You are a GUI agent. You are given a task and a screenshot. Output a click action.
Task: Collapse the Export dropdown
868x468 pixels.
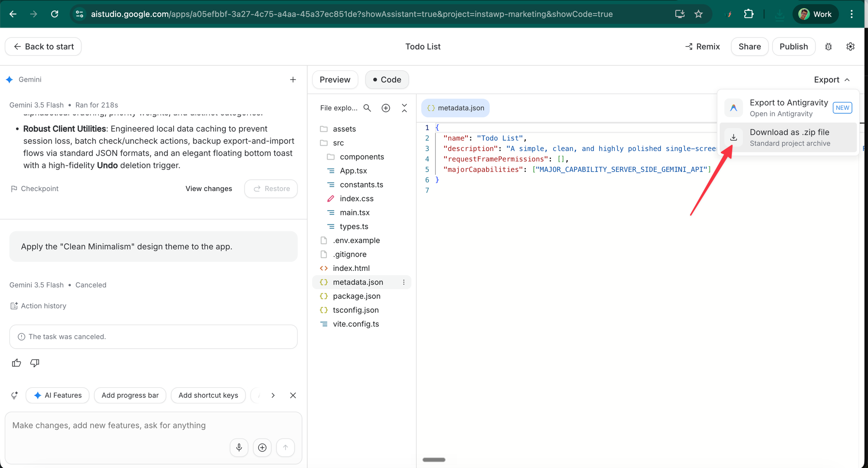[832, 79]
